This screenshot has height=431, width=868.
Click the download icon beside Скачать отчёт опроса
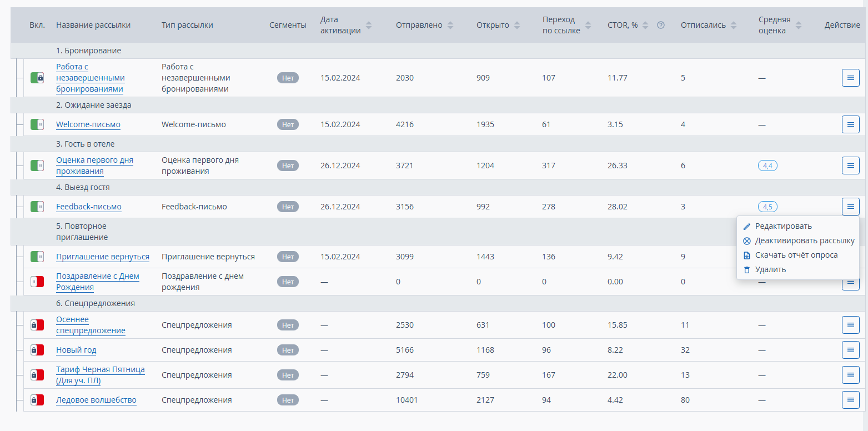pos(747,255)
